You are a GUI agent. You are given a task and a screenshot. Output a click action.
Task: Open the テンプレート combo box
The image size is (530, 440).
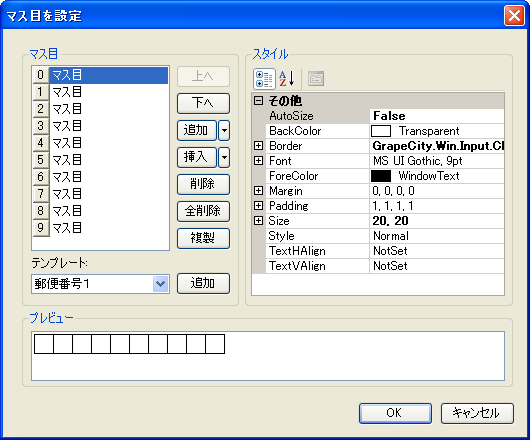[100, 284]
